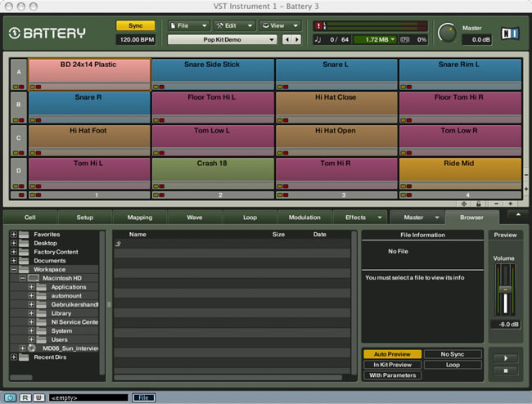This screenshot has width=532, height=404.
Task: Click the host W automation button
Action: (38, 397)
